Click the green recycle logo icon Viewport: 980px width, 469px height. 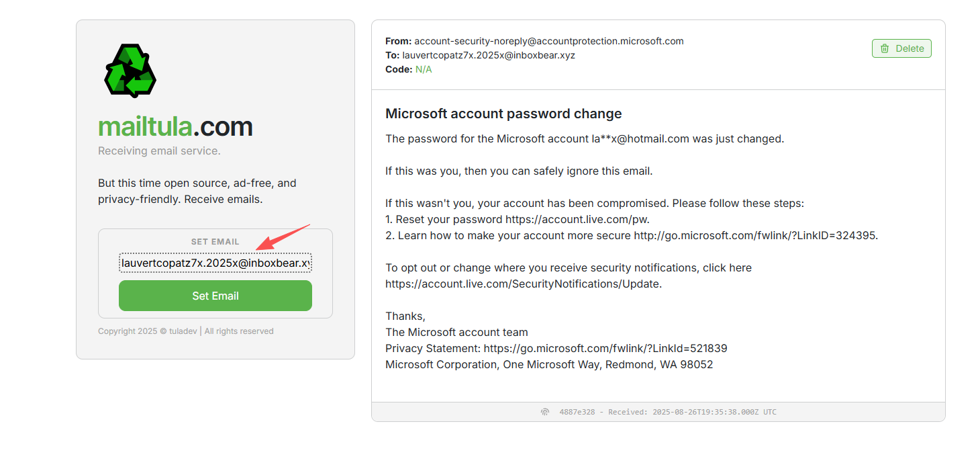click(x=130, y=71)
